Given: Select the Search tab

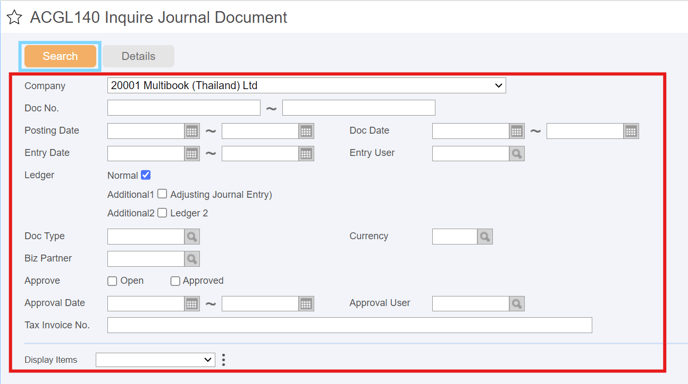Looking at the screenshot, I should coord(60,56).
